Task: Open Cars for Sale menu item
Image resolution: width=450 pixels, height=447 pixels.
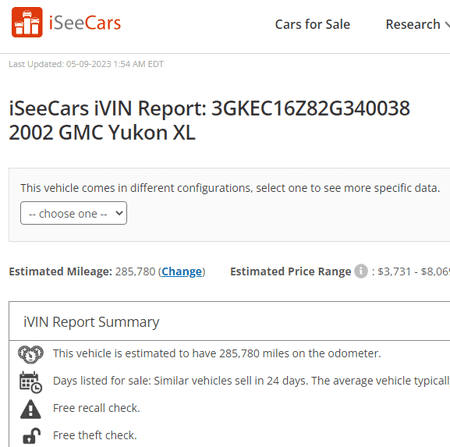Action: [312, 24]
